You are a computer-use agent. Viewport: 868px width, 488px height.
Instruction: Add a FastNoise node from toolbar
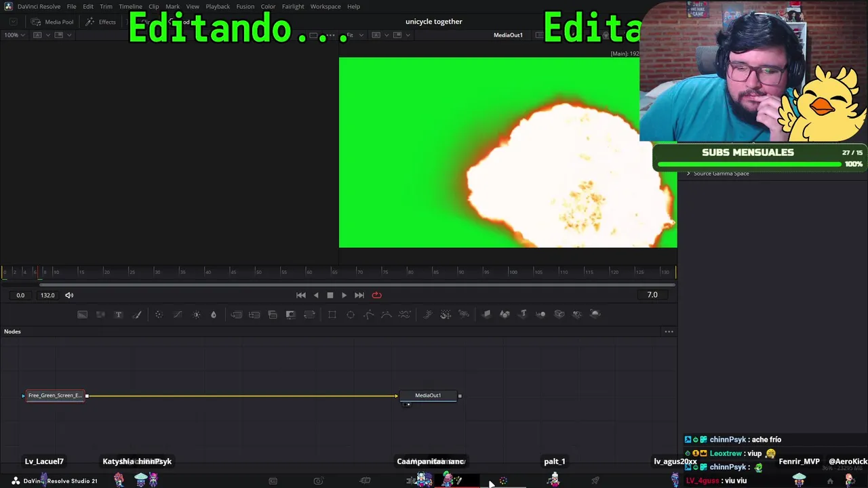(100, 314)
